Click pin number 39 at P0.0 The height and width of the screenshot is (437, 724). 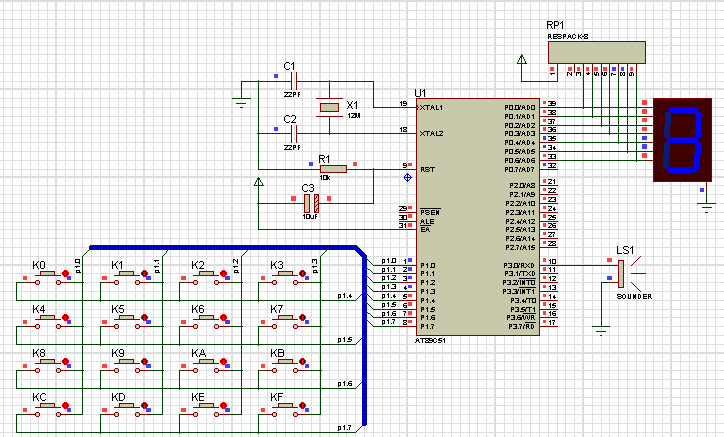point(552,104)
